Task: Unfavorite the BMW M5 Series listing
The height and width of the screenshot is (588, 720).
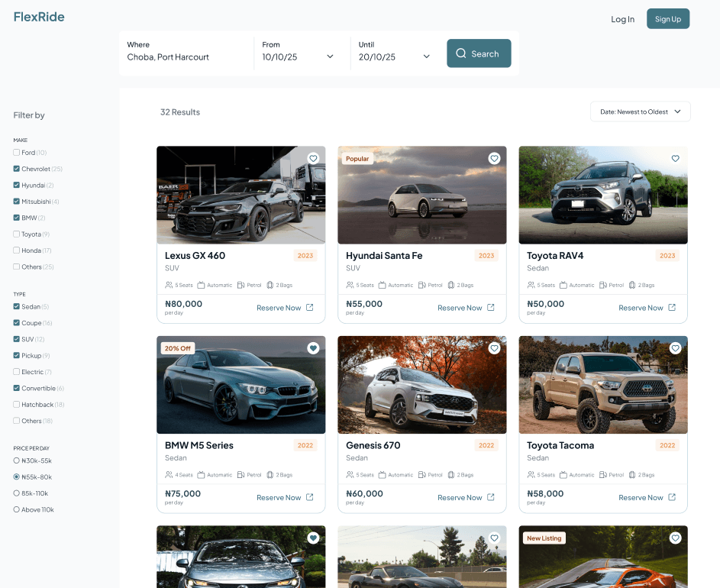Action: coord(313,348)
